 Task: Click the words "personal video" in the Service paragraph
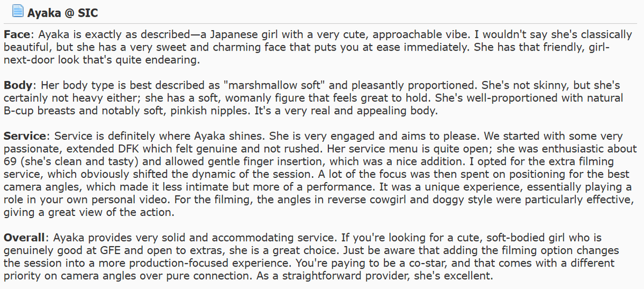129,200
